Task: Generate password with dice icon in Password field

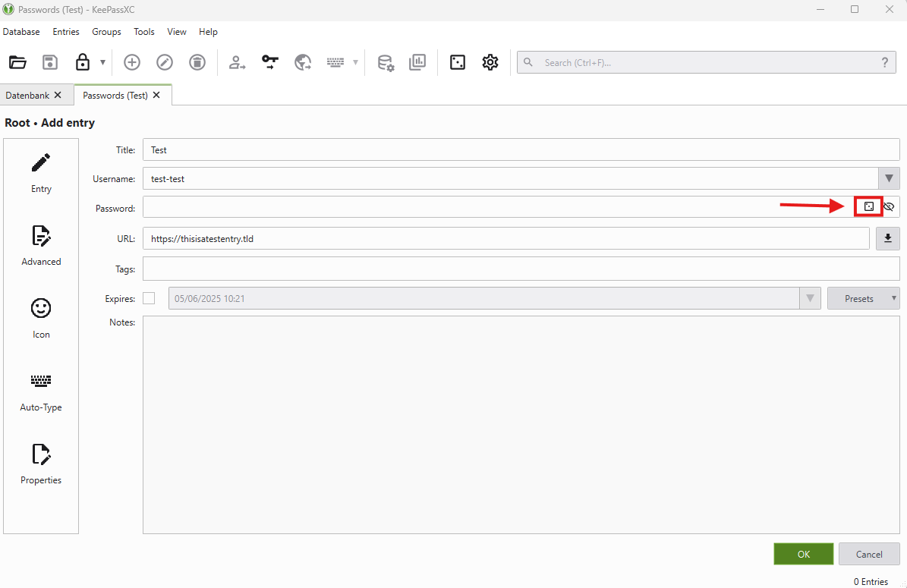Action: point(869,206)
